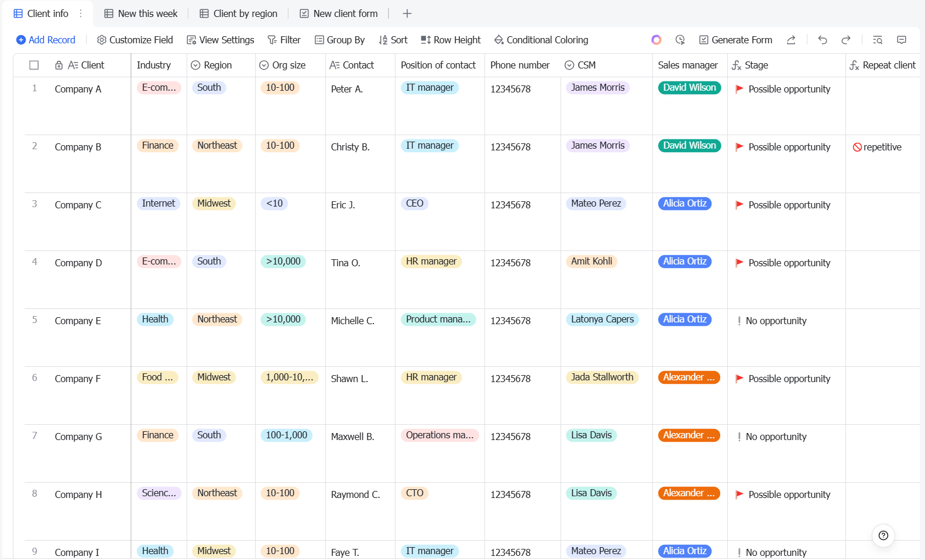Open the Filter panel
Image resolution: width=925 pixels, height=560 pixels.
284,40
